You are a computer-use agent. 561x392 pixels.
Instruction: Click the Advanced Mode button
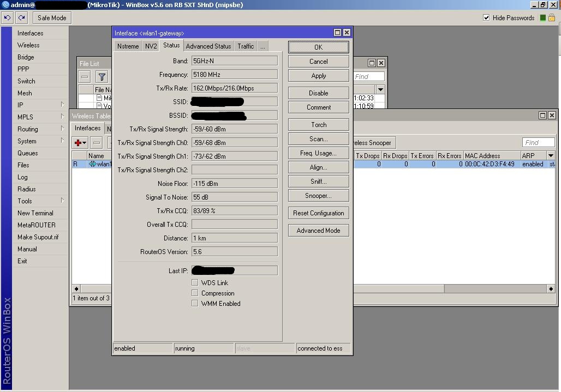[x=318, y=231]
